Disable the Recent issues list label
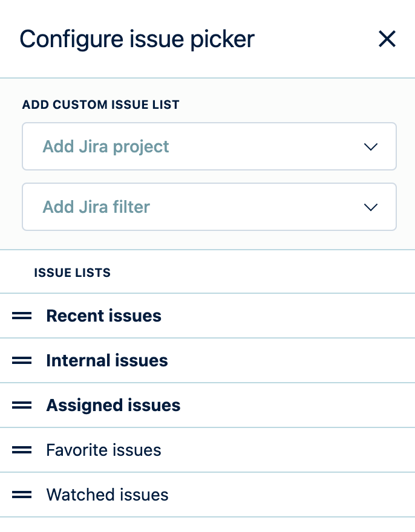 (x=103, y=316)
